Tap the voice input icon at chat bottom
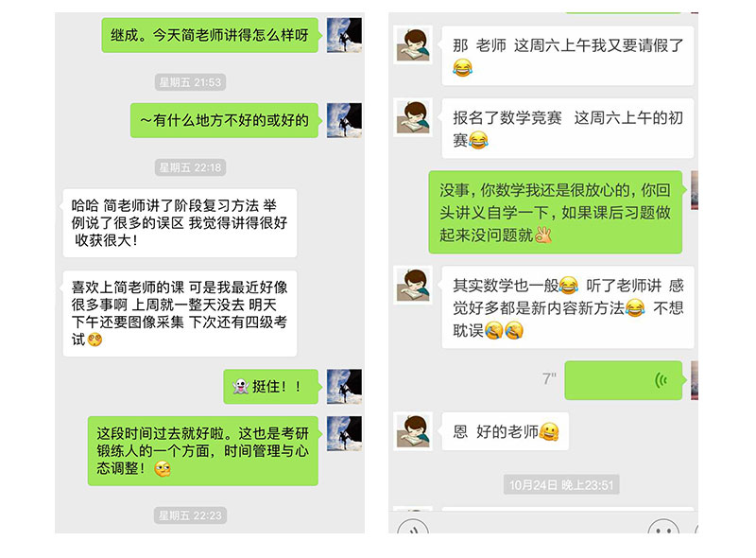 pos(412,527)
